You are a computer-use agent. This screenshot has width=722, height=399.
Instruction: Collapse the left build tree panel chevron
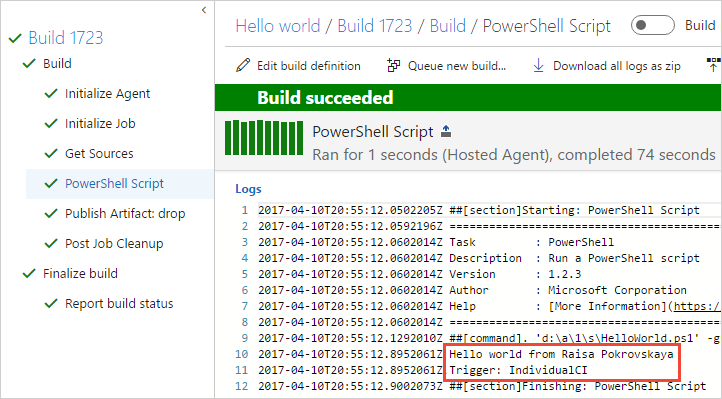[204, 10]
